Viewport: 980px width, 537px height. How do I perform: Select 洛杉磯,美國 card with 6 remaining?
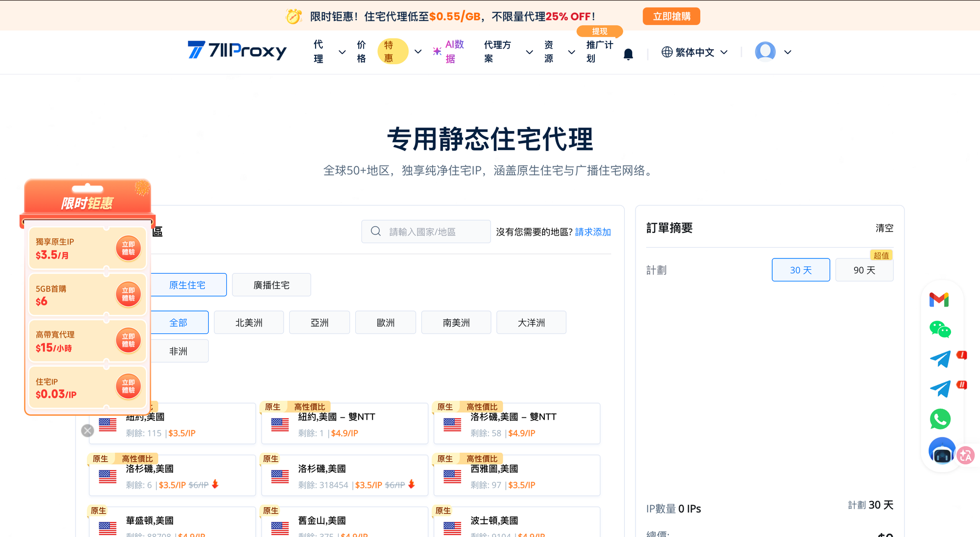(x=172, y=476)
